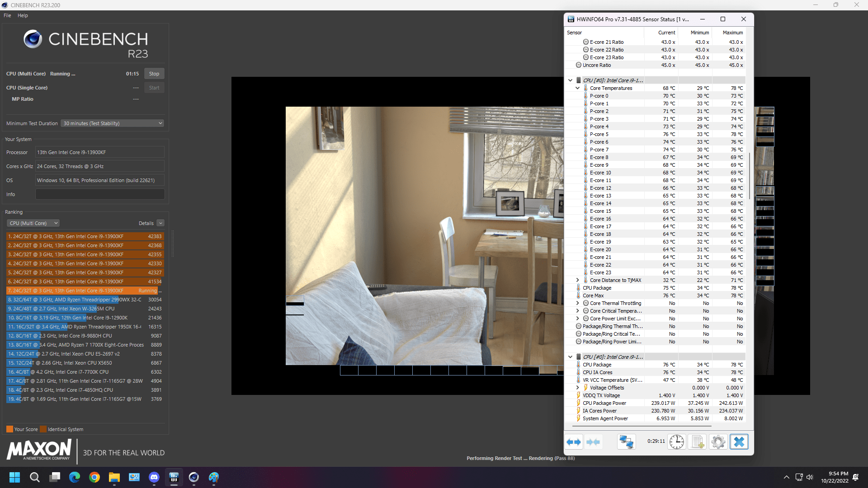Select rank 1 i9-13900KF score 42383
Image resolution: width=868 pixels, height=488 pixels.
pyautogui.click(x=85, y=236)
